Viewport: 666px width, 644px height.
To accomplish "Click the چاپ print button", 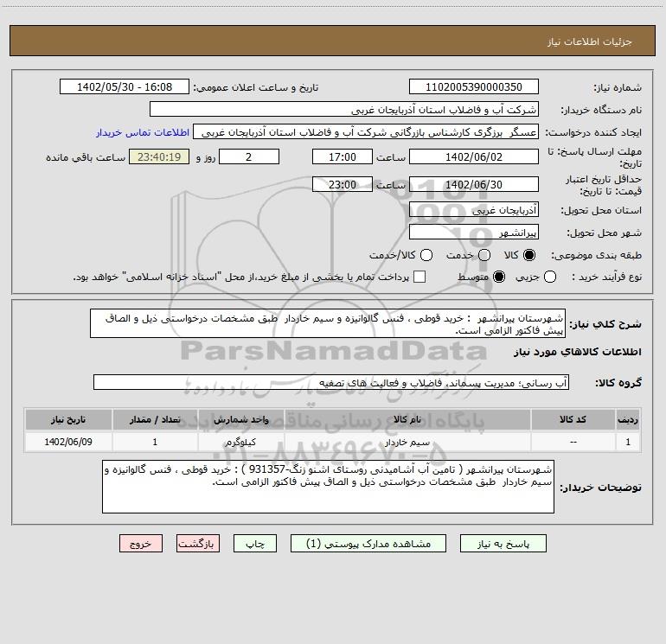I will pyautogui.click(x=255, y=544).
